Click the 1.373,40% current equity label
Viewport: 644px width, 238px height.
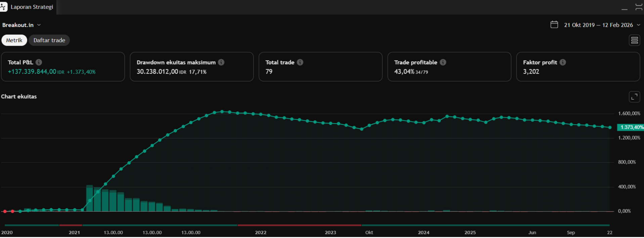pos(631,127)
